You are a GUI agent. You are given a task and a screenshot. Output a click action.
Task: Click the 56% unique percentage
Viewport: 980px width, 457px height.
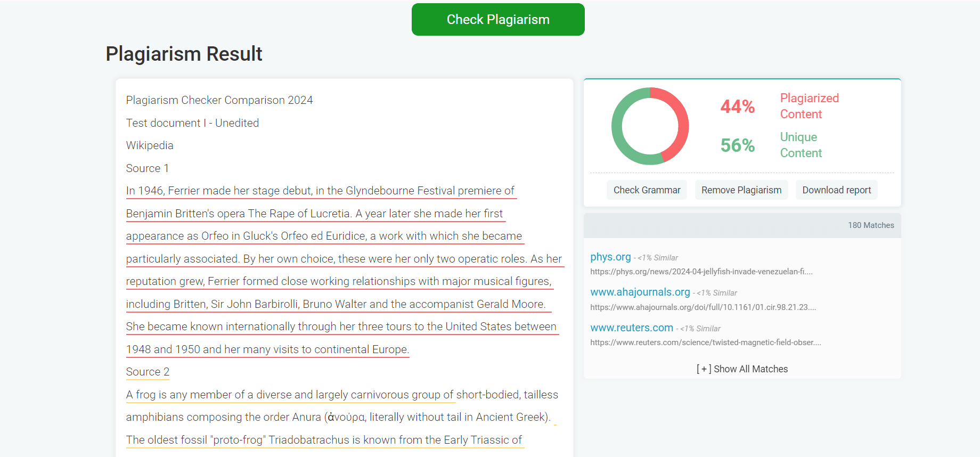737,145
